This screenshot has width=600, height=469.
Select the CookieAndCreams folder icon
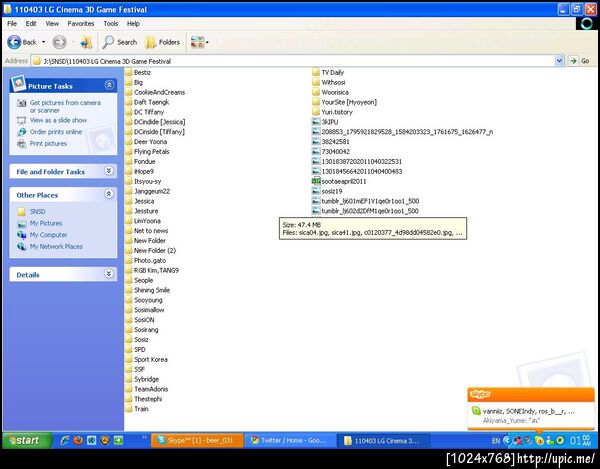(x=128, y=92)
